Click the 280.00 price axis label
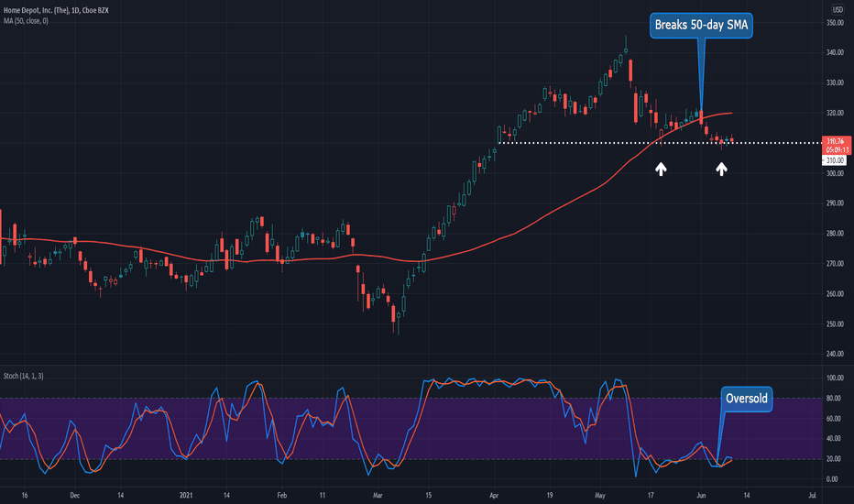This screenshot has width=854, height=504. [x=835, y=233]
